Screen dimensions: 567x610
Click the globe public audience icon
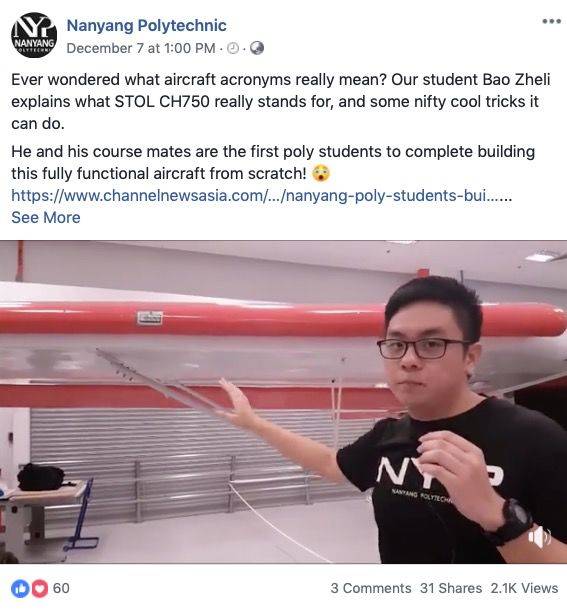pos(257,48)
